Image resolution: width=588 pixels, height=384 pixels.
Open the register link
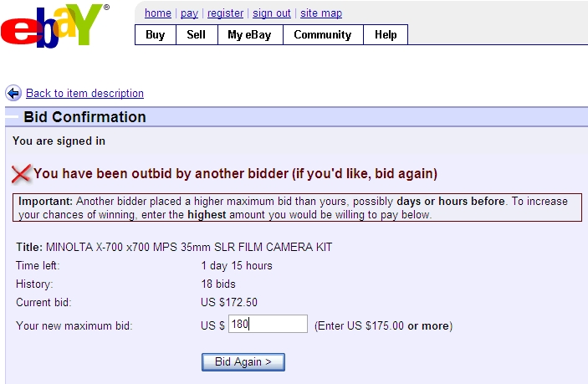[225, 13]
